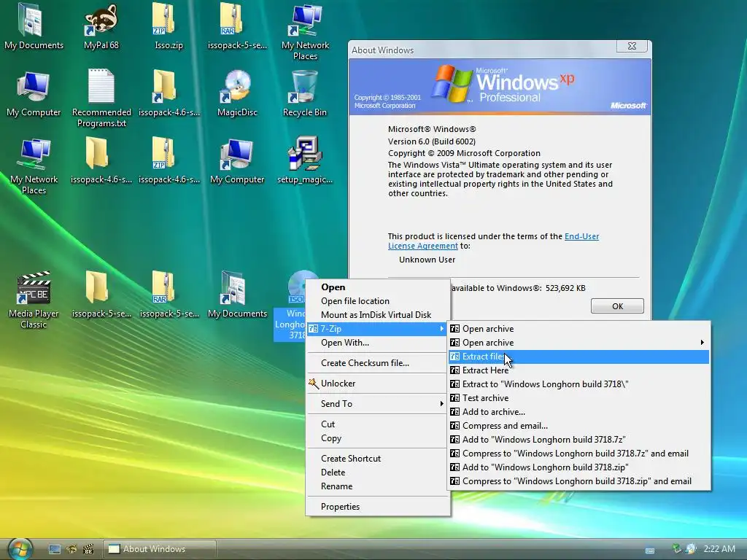This screenshot has height=560, width=747.
Task: Choose Unlocker from context menu
Action: (377, 384)
